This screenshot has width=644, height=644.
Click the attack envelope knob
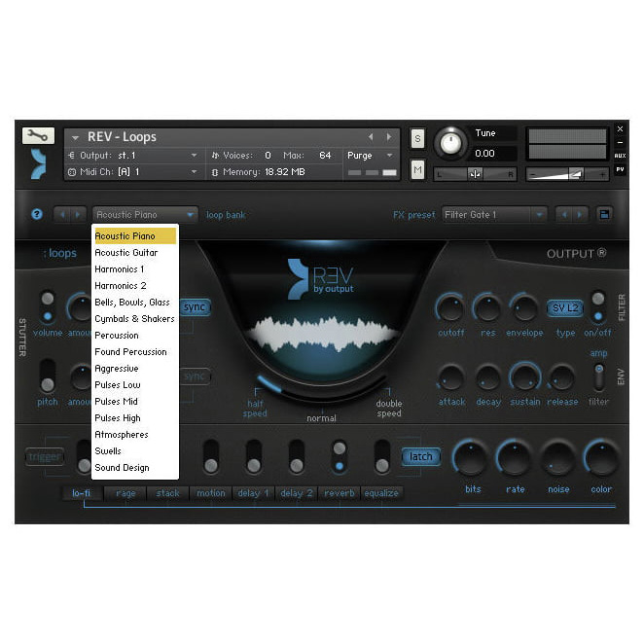tap(450, 377)
